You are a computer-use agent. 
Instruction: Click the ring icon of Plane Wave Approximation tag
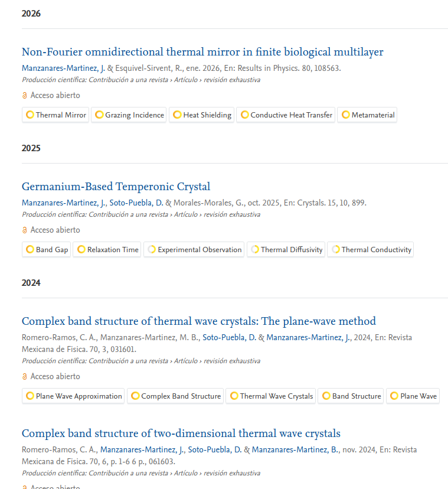[x=30, y=396]
